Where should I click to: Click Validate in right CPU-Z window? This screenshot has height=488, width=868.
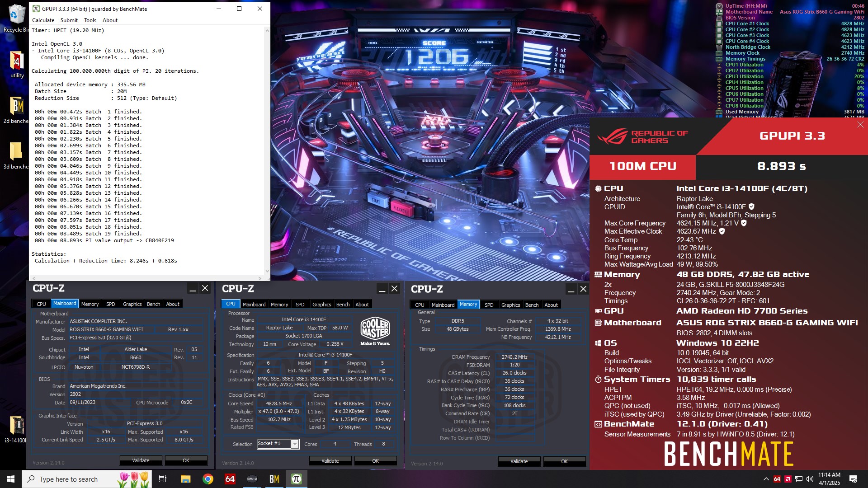click(519, 461)
